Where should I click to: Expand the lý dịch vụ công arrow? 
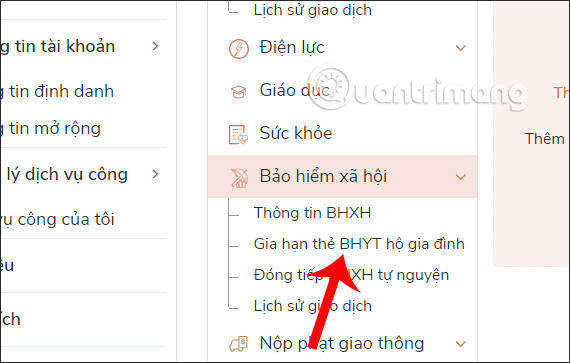tap(156, 174)
